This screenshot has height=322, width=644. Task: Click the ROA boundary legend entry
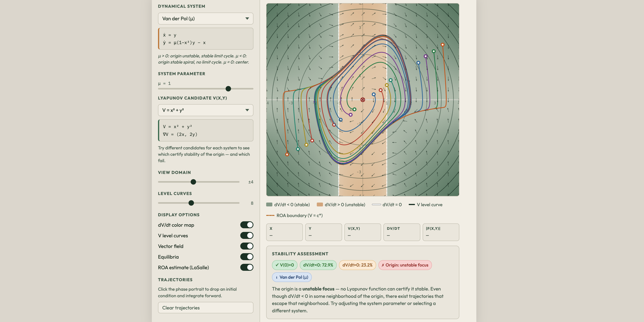270,215
